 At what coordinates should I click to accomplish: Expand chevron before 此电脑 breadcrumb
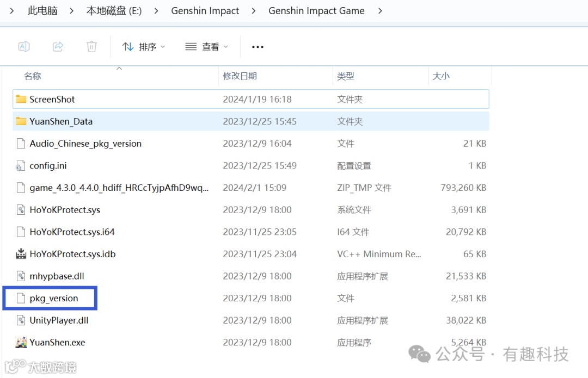click(x=12, y=11)
